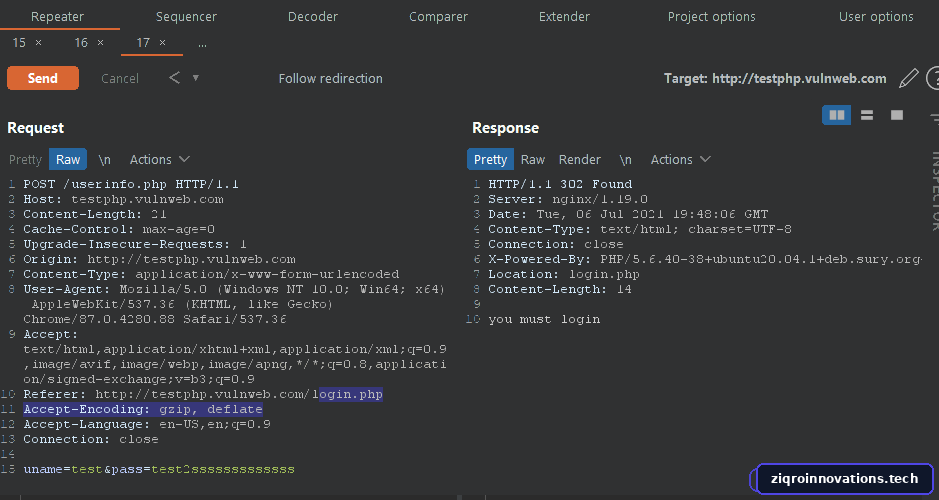
Task: Switch request view to Pretty
Action: pyautogui.click(x=25, y=159)
